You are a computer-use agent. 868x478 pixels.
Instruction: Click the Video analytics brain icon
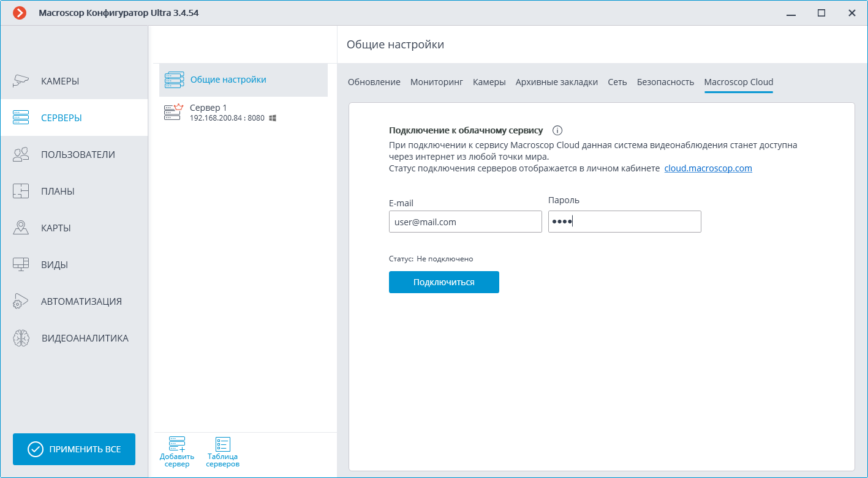point(21,338)
